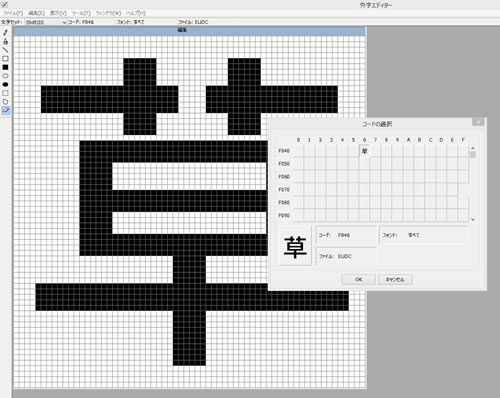
Task: Select the Rectangular Selection tool
Action: coord(5,93)
